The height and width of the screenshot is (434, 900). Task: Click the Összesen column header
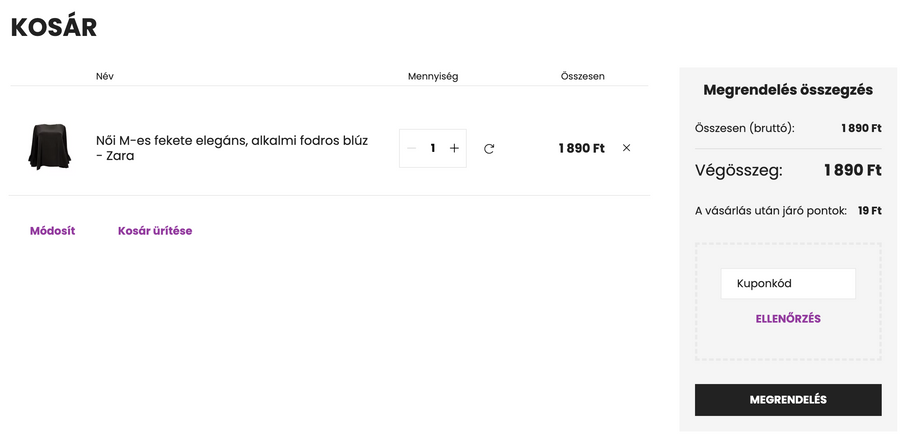click(583, 76)
